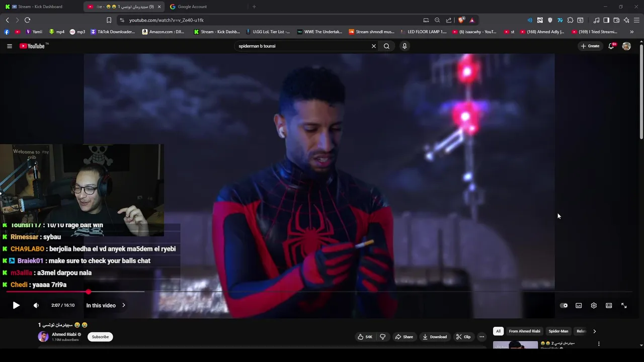
Task: Toggle the browser sidebar panel icon
Action: tap(606, 20)
